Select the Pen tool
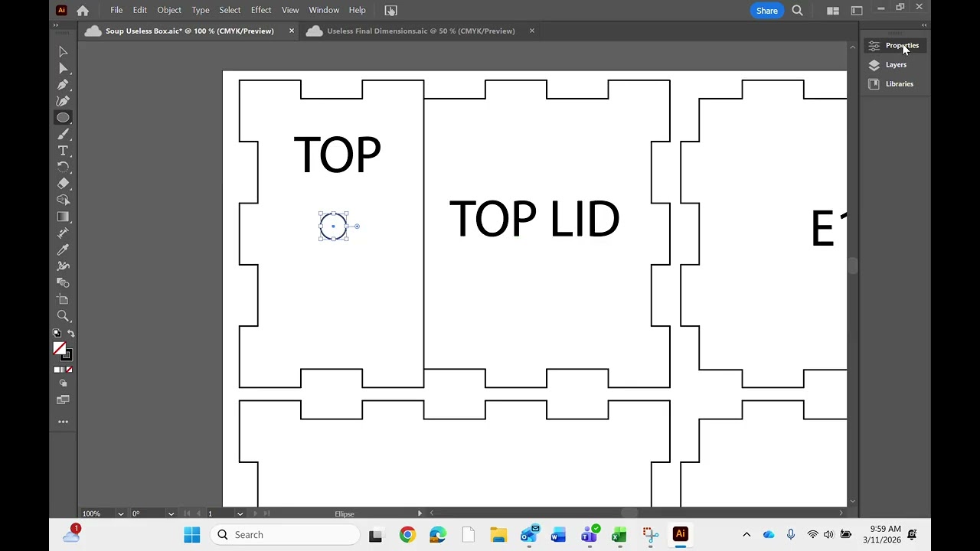This screenshot has height=551, width=980. 63,84
